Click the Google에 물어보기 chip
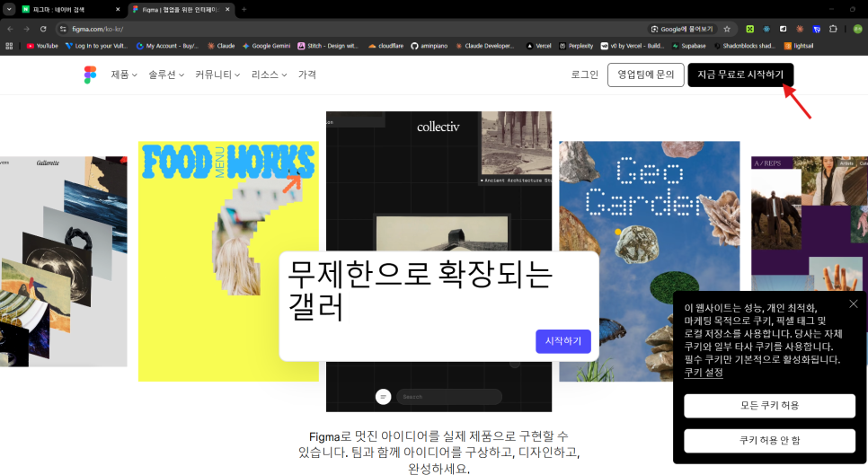 [x=681, y=29]
